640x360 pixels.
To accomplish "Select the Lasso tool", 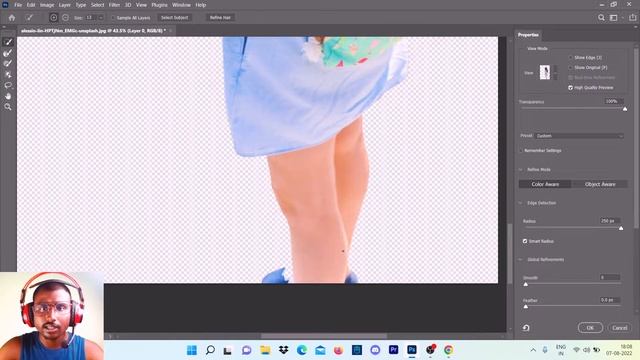I will [x=8, y=85].
